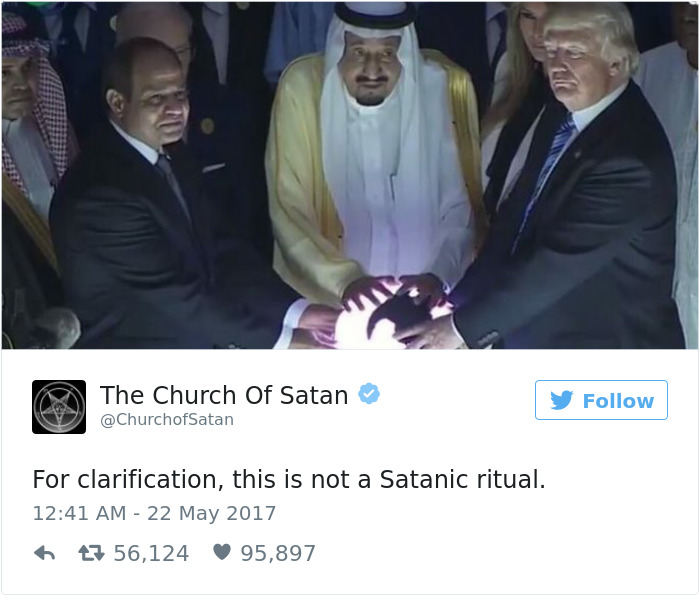Screen dimensions: 700x596
Task: Open The Church Of Satan profile name
Action: (x=224, y=395)
